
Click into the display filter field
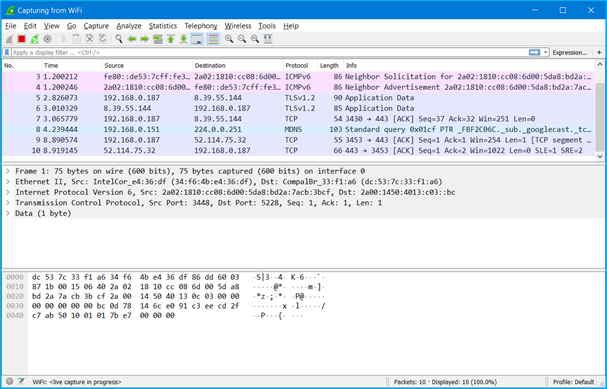[x=269, y=52]
